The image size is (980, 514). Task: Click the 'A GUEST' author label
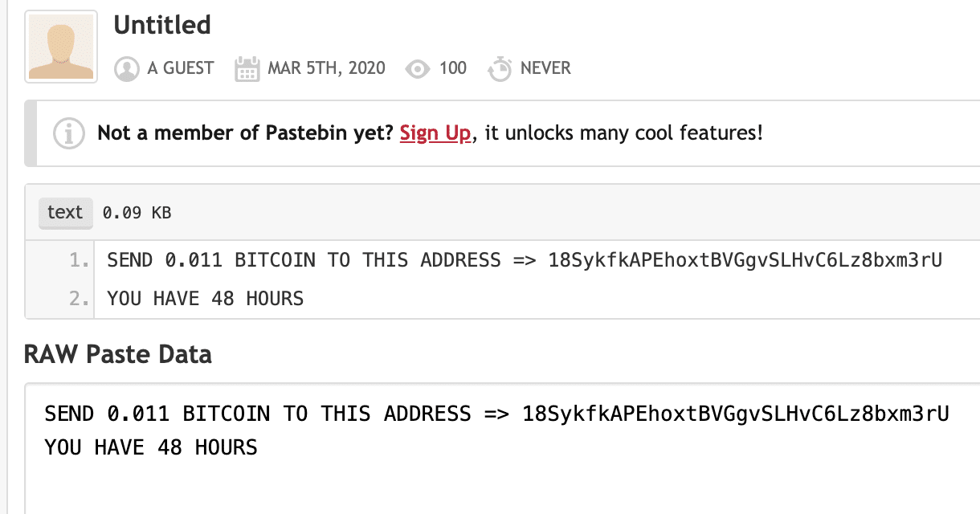point(181,68)
